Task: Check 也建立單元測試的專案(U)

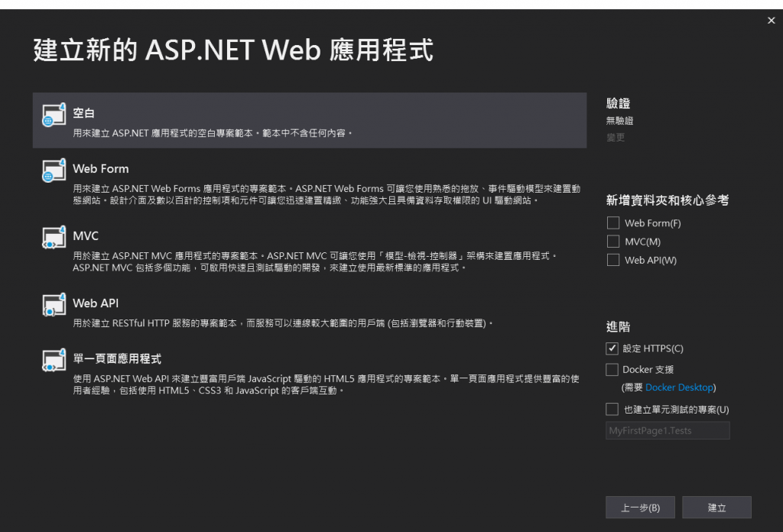Action: click(612, 409)
